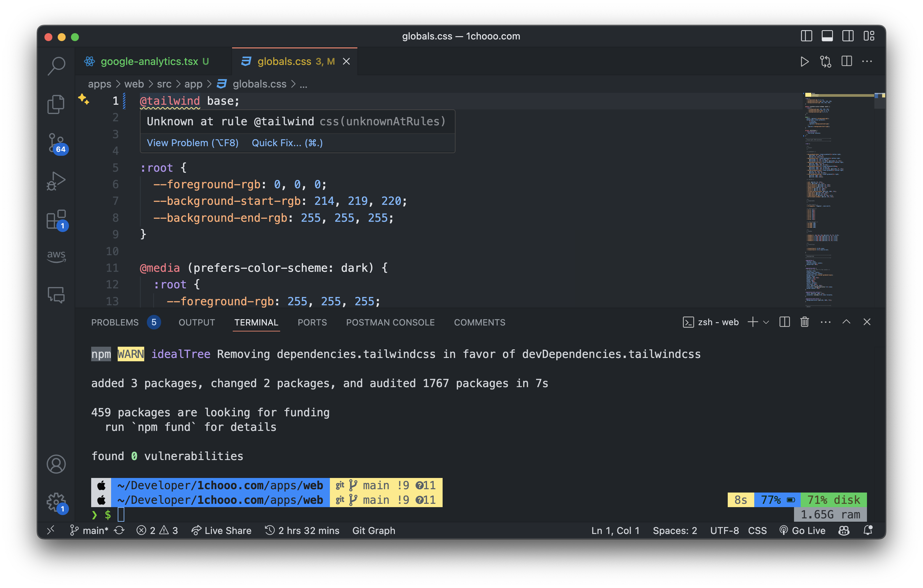The width and height of the screenshot is (923, 588).
Task: Open Source Control view with 64 changes
Action: (x=56, y=143)
